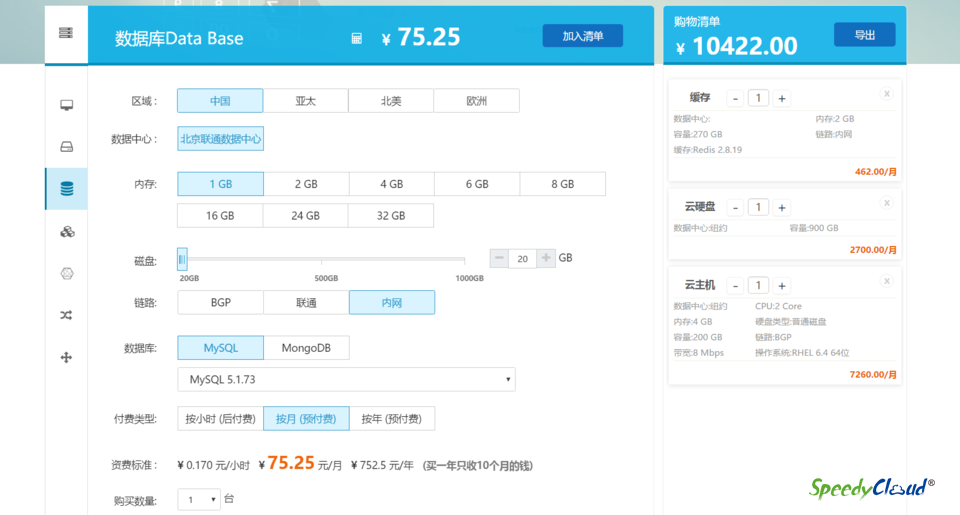The width and height of the screenshot is (960, 515).
Task: Choose 联通 link type
Action: (x=306, y=303)
